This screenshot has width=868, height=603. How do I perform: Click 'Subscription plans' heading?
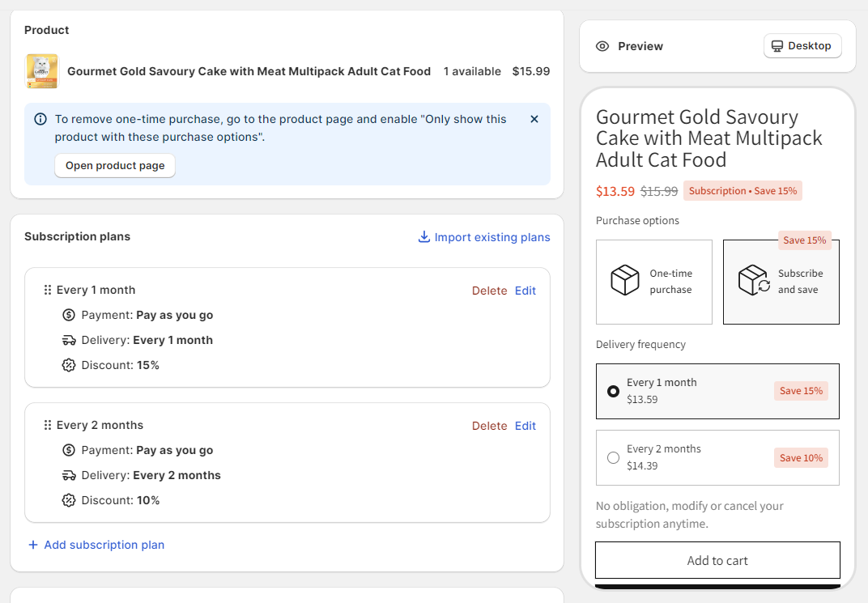pyautogui.click(x=78, y=236)
